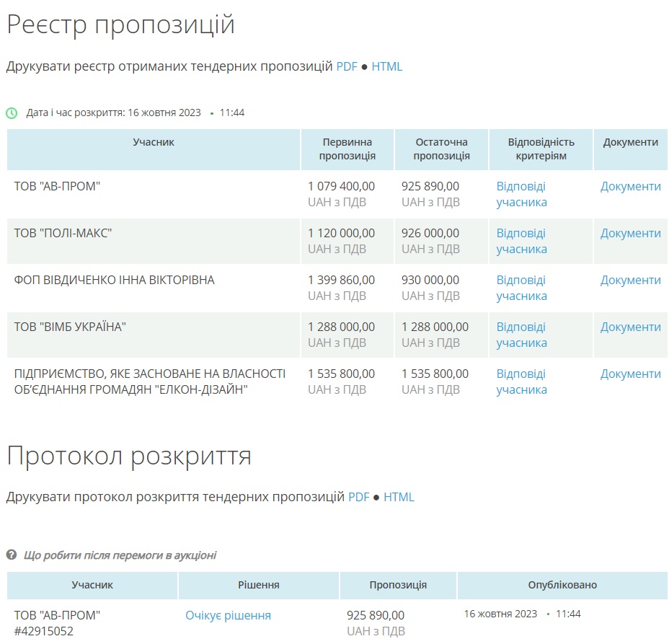The image size is (669, 644).
Task: Click the "Остаточна пропозиція" column header
Action: coord(442,149)
